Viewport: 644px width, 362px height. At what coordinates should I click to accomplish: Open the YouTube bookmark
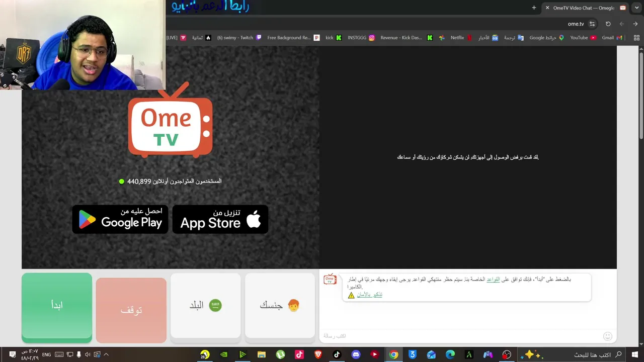point(583,38)
